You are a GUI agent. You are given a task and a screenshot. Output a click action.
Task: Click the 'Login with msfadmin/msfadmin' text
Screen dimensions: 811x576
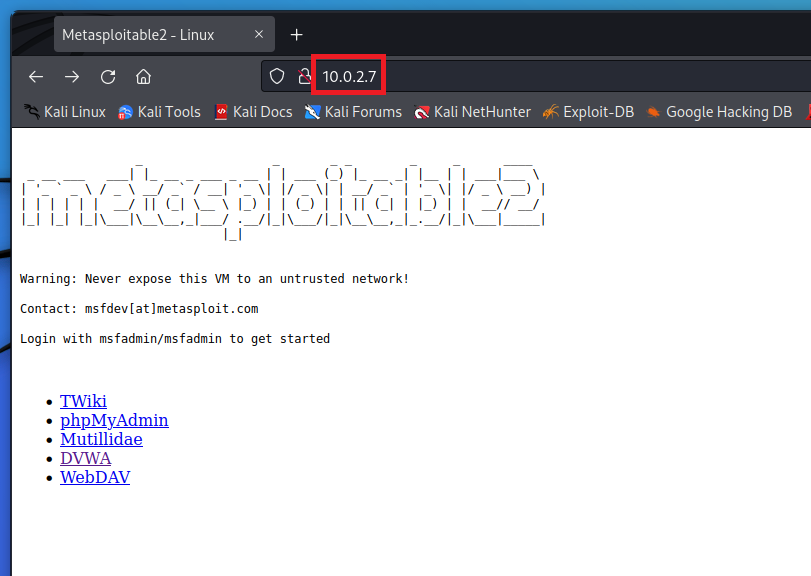[175, 339]
